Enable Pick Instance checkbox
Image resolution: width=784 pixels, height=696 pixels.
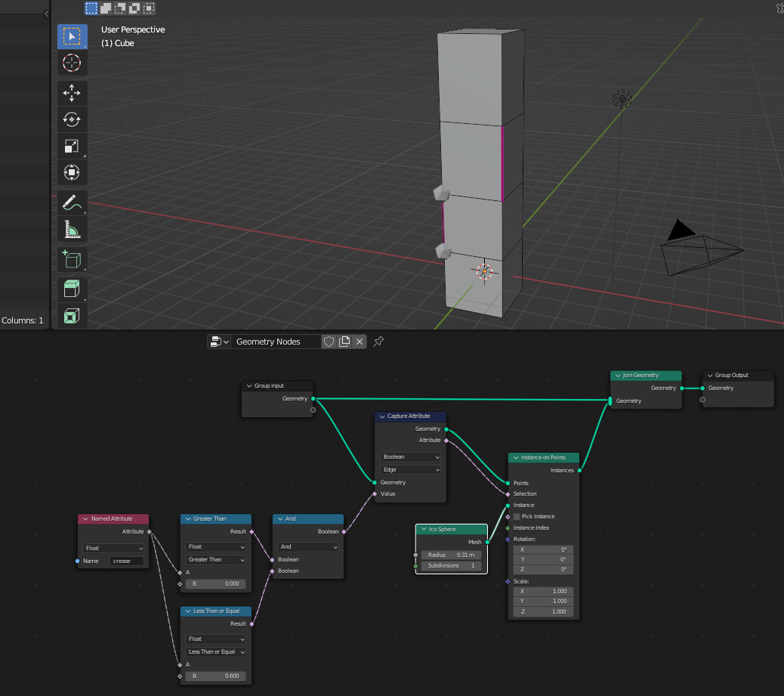pyautogui.click(x=517, y=517)
